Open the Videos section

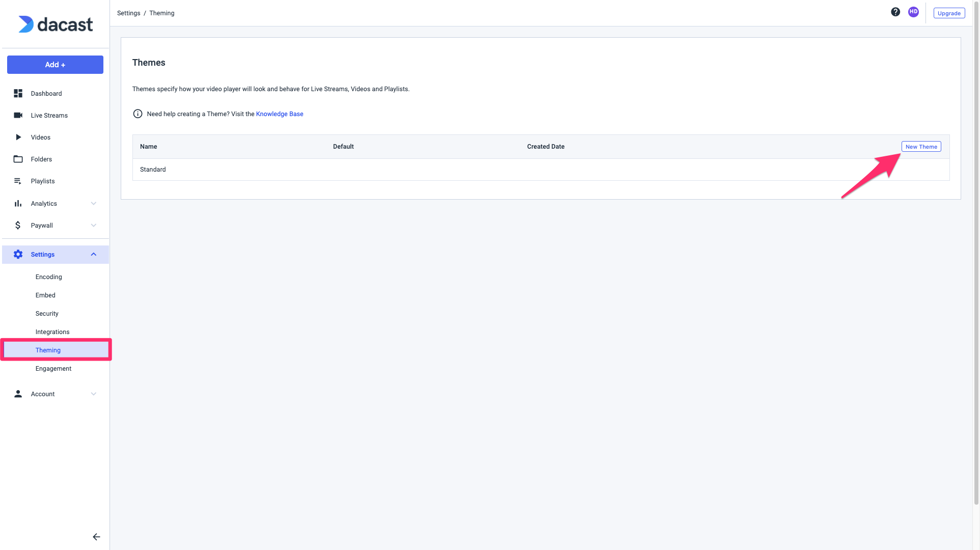coord(40,136)
